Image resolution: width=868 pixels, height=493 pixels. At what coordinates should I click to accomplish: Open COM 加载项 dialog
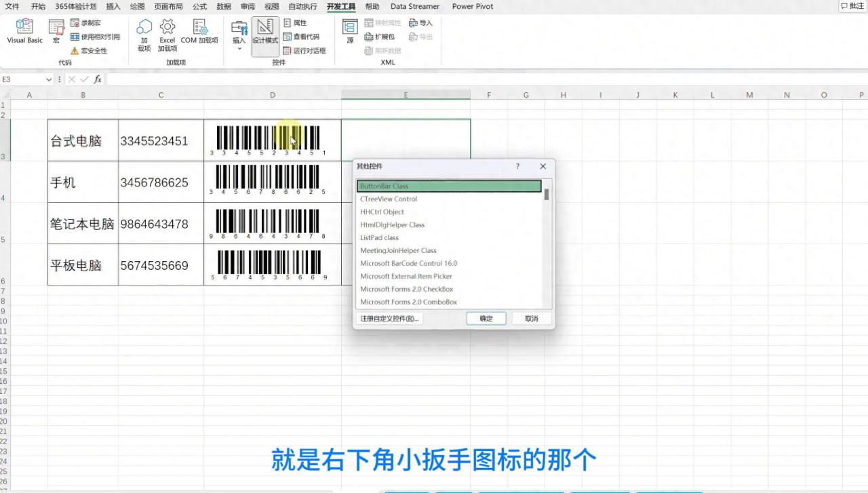tap(199, 31)
